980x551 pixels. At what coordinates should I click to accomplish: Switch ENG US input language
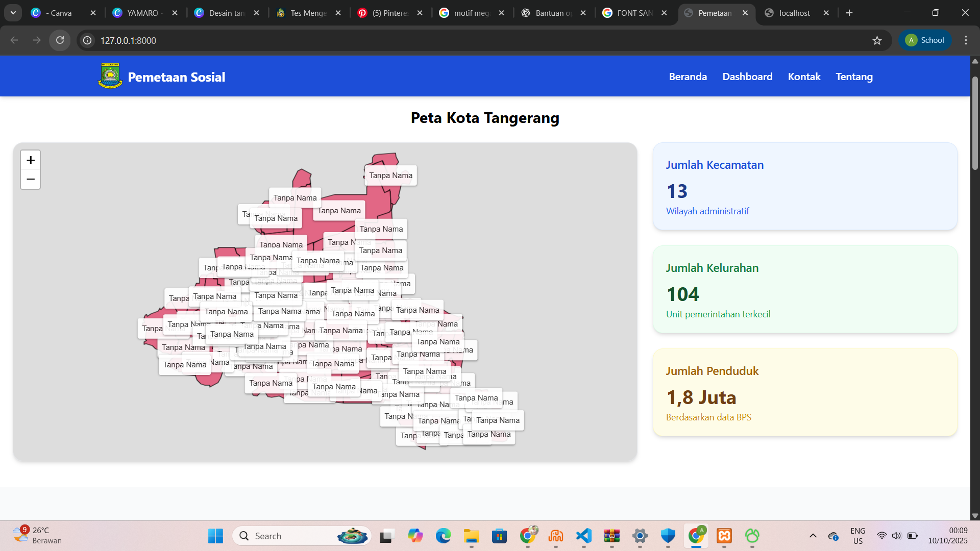click(x=858, y=536)
